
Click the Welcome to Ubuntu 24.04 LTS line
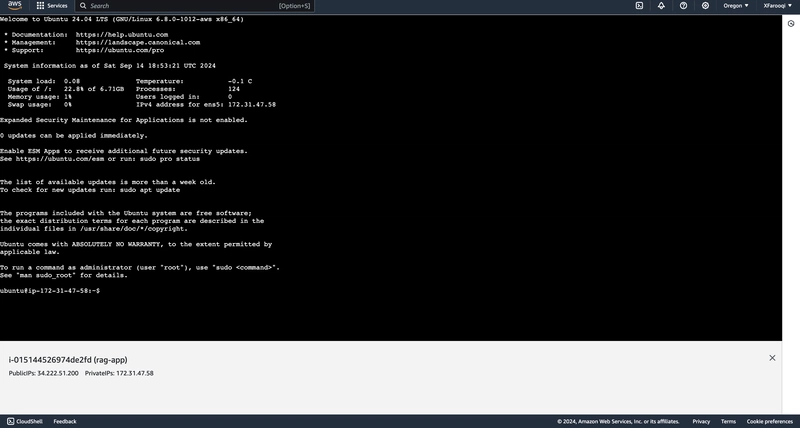121,19
